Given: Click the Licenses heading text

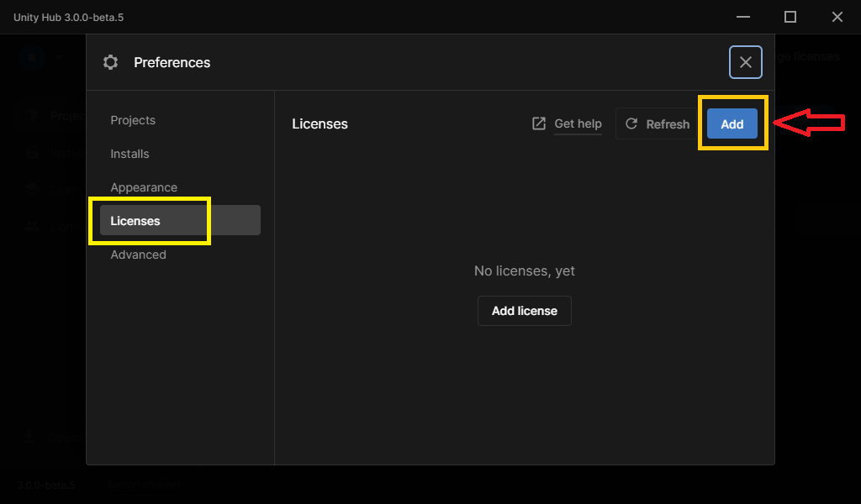Looking at the screenshot, I should point(320,124).
